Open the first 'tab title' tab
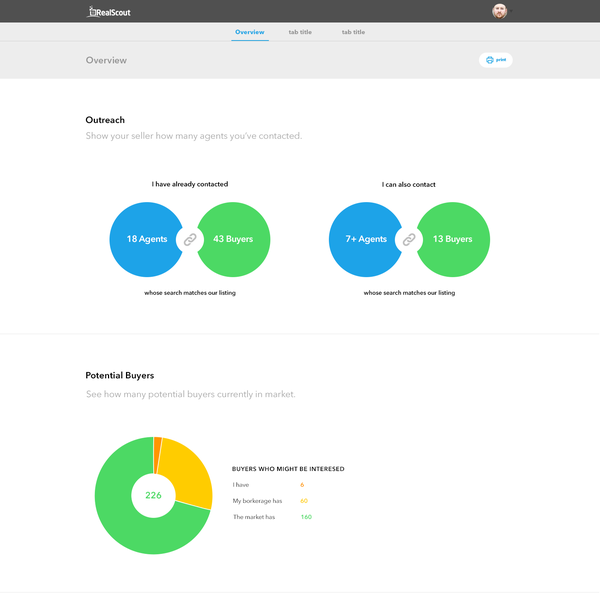 click(x=300, y=32)
